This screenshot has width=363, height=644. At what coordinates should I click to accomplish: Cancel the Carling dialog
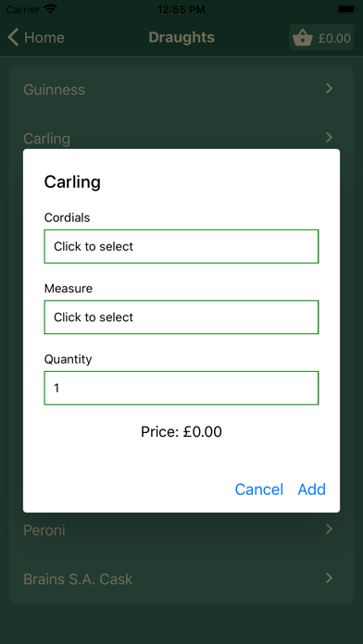point(259,489)
